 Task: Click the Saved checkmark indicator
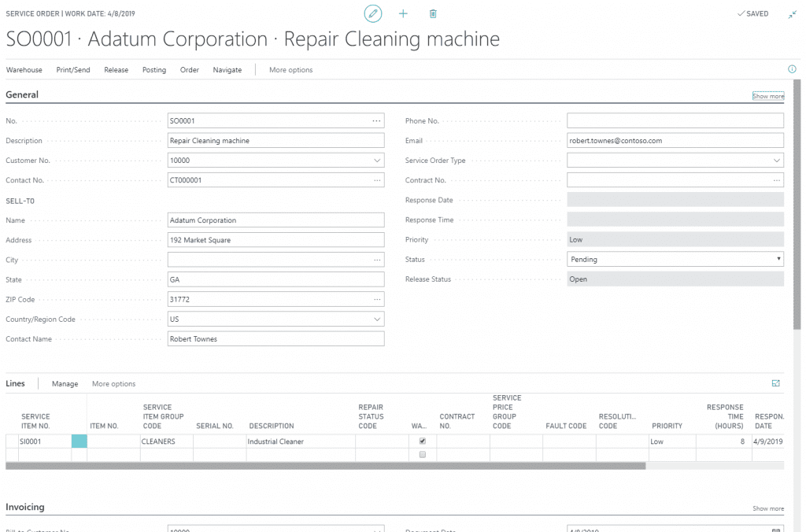(750, 13)
